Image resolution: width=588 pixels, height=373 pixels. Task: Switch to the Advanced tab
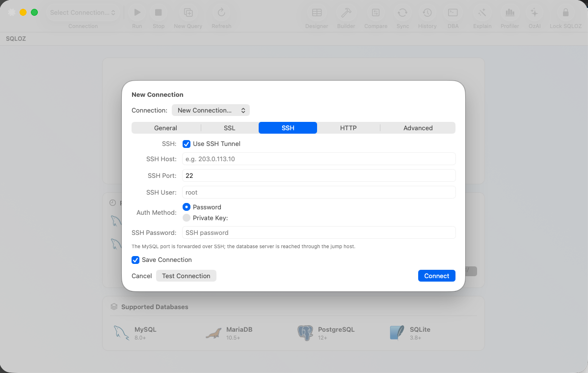coord(418,128)
